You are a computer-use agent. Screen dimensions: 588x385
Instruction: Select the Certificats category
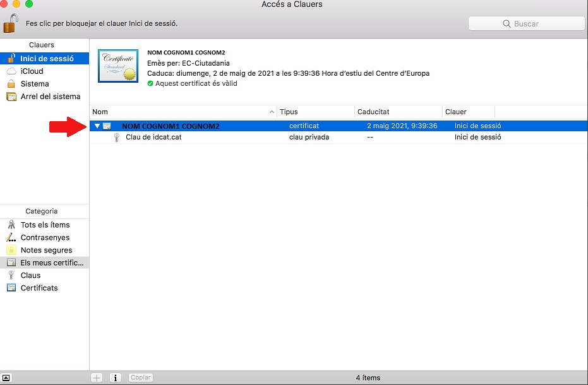tap(39, 288)
